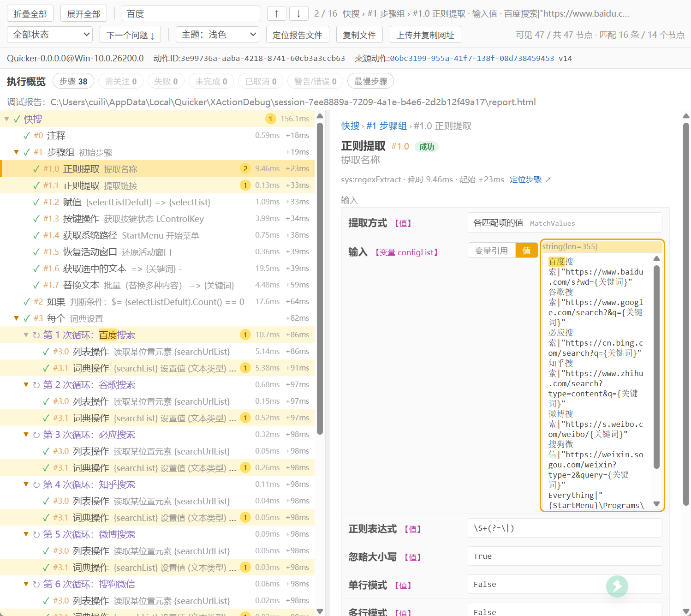Collapse the root 快搜 tree node
Screen dimensions: 691x616
click(6, 119)
